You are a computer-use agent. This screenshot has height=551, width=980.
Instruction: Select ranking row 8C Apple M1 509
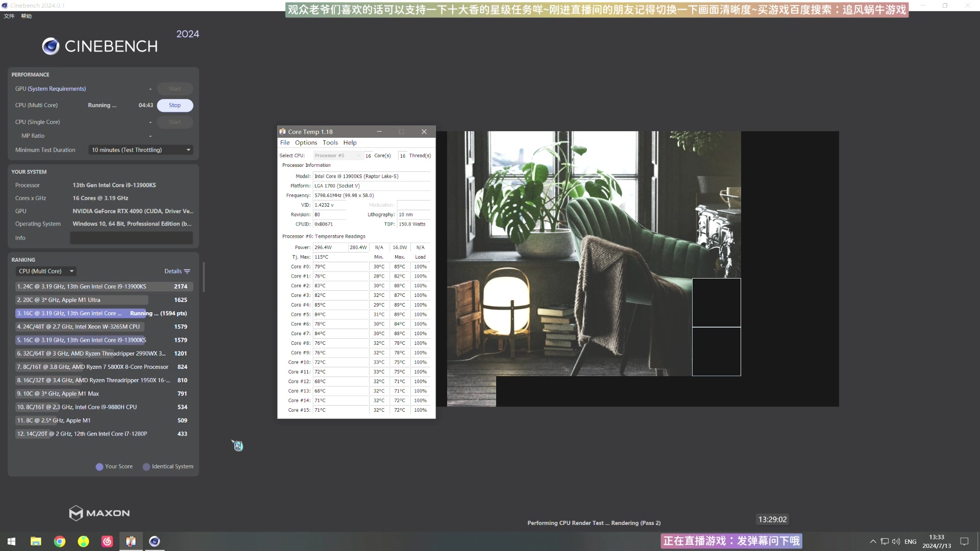click(x=104, y=420)
